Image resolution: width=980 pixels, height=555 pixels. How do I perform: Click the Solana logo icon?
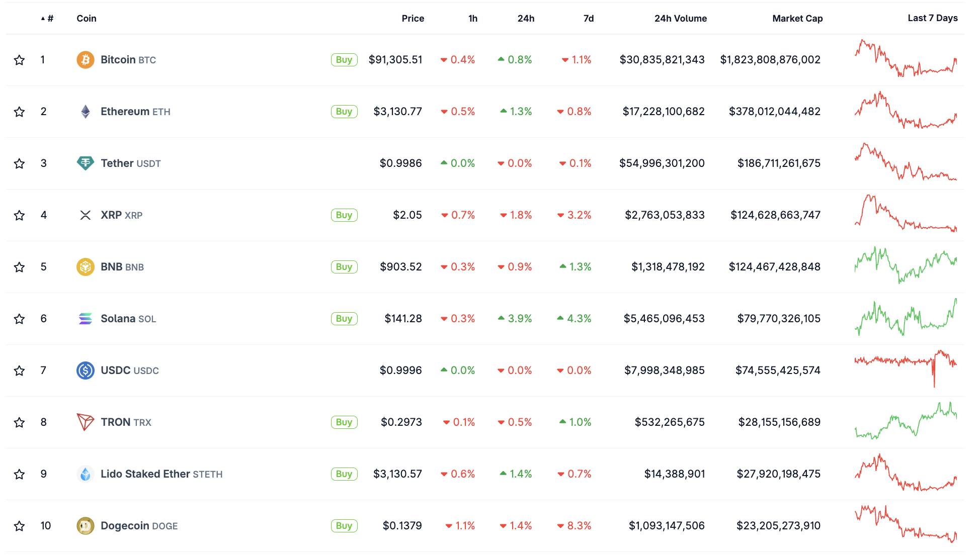[85, 319]
